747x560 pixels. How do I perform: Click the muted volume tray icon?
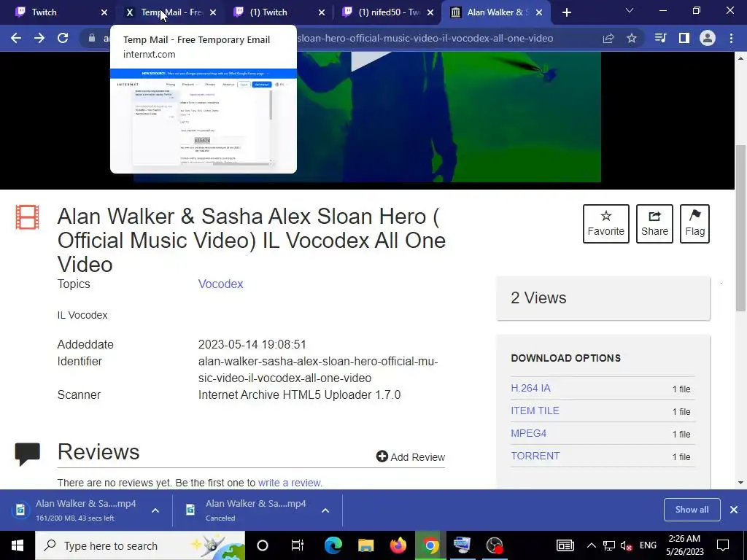pos(626,545)
